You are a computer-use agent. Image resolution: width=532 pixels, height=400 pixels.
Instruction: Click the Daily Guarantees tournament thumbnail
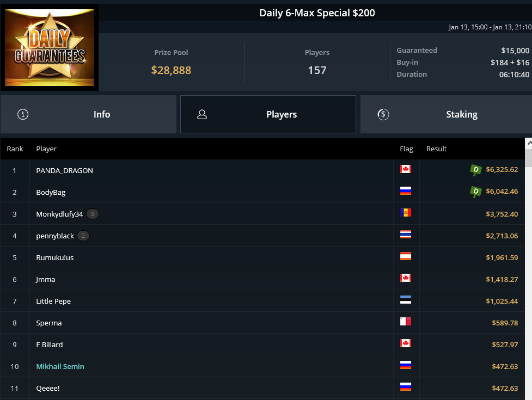pyautogui.click(x=50, y=47)
